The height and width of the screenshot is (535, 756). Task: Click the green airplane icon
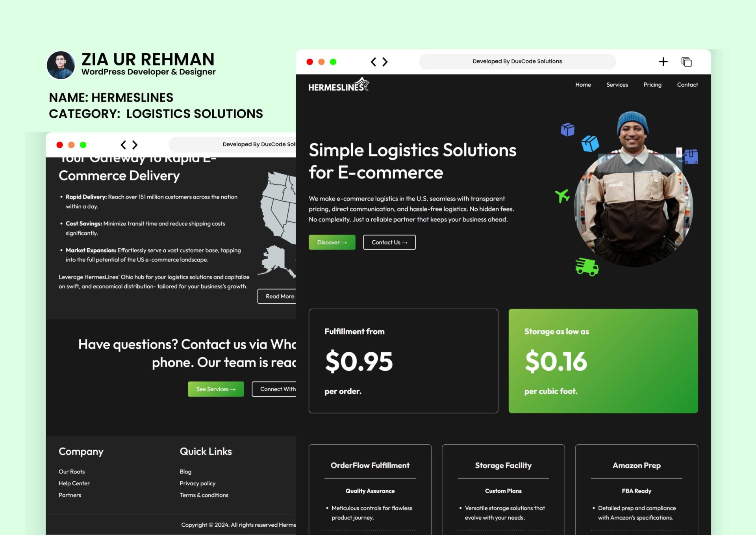click(x=562, y=195)
